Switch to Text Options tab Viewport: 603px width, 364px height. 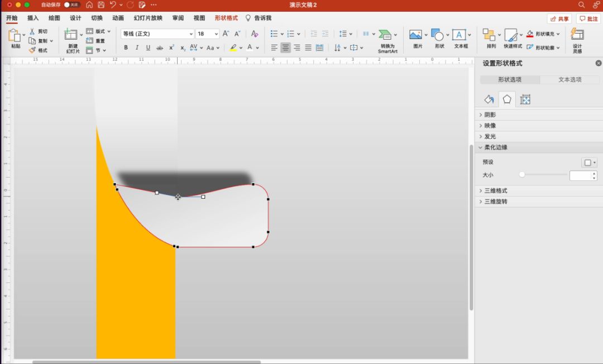pyautogui.click(x=569, y=80)
